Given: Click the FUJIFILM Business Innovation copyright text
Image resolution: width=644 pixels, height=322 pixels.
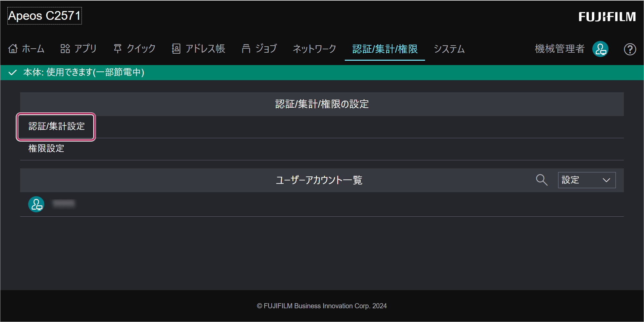Looking at the screenshot, I should tap(322, 306).
